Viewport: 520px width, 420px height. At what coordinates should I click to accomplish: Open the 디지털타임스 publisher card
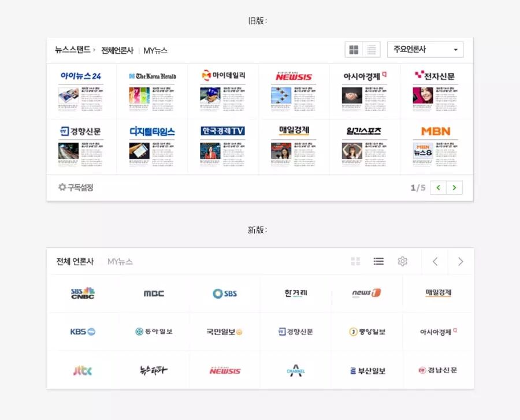(x=152, y=147)
